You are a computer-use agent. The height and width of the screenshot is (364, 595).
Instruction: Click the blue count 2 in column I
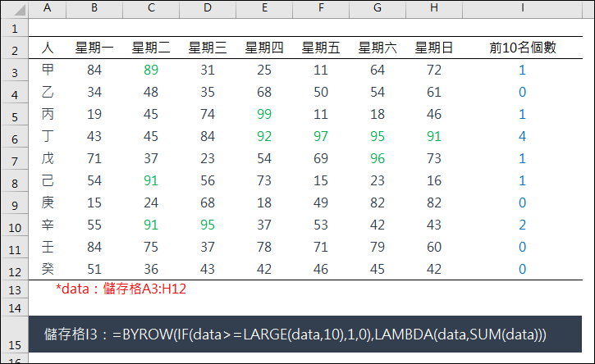coord(522,225)
